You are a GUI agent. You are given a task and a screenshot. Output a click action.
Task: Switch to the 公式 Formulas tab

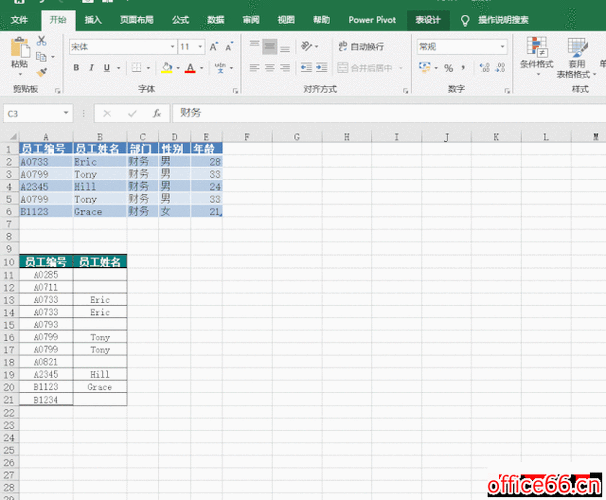[x=180, y=20]
